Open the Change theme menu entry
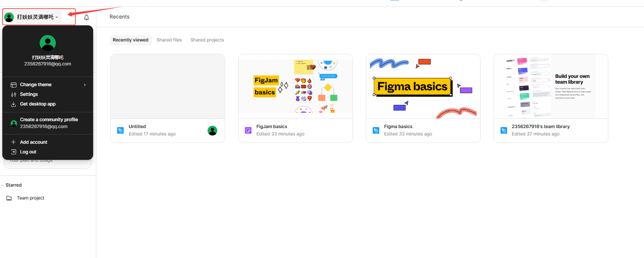The image size is (644, 258). [48, 85]
